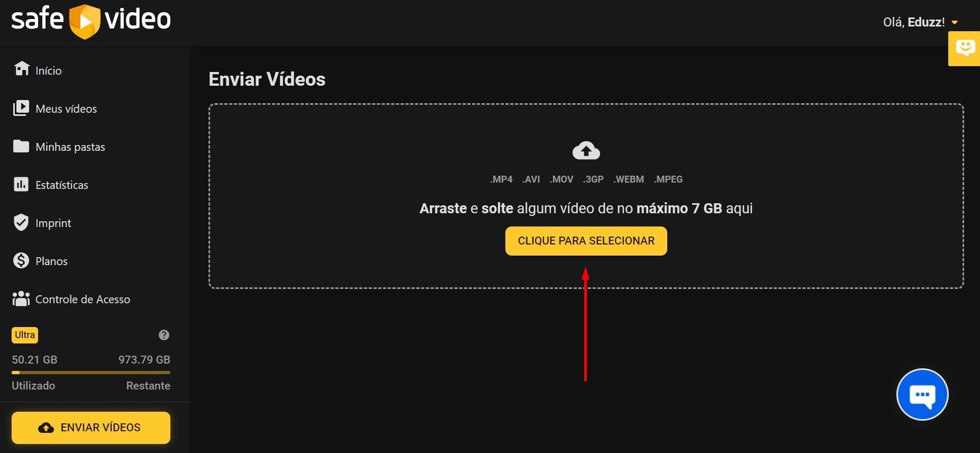Click the safe video logo
Image resolution: width=980 pixels, height=453 pixels.
coord(91,20)
